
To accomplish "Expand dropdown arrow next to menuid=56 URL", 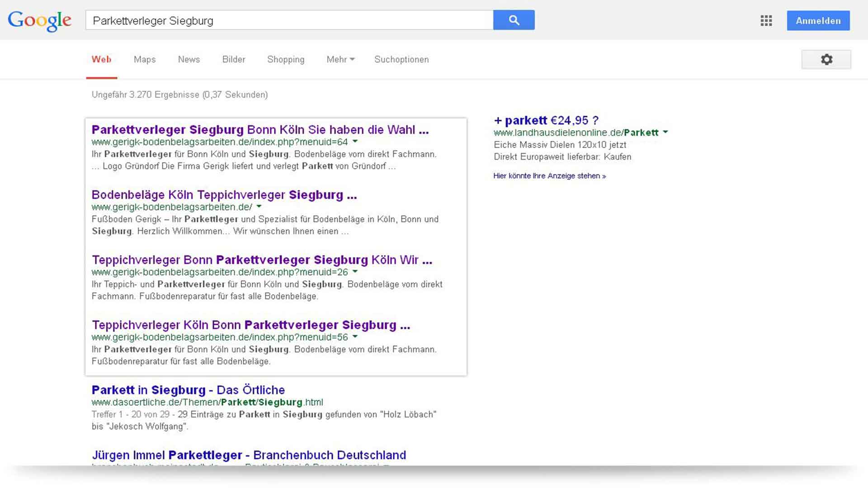I will pyautogui.click(x=355, y=337).
